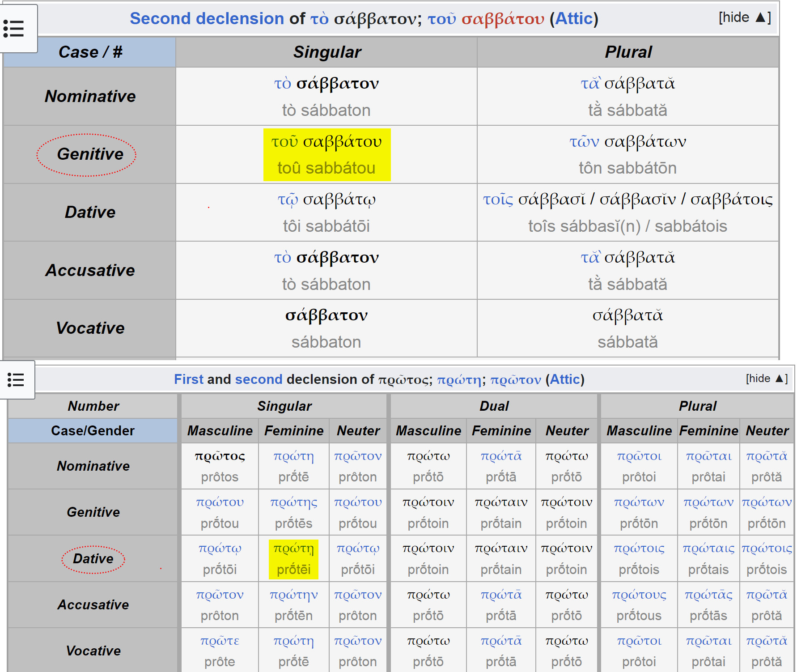Select the circled 'Genitive' row header in the sabbaton table
This screenshot has width=797, height=672.
point(90,154)
